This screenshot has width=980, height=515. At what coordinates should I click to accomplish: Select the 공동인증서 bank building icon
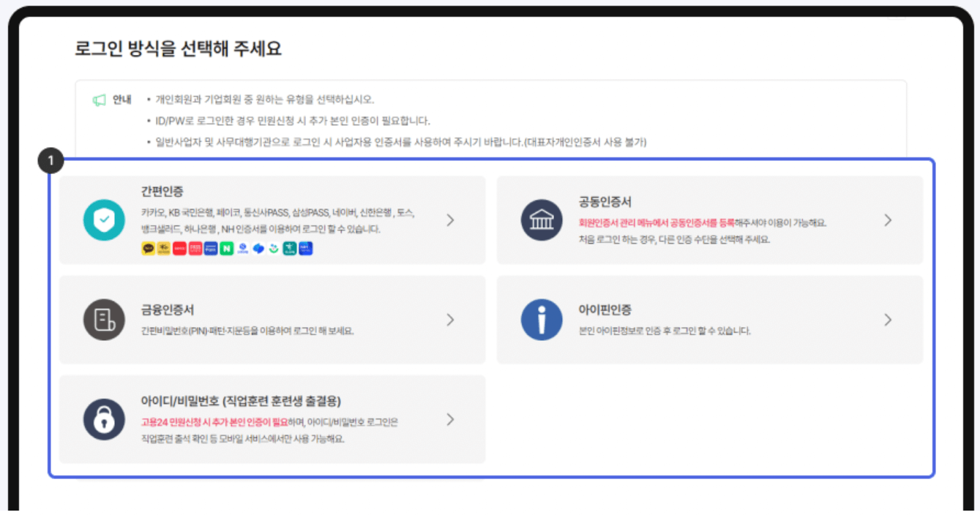pyautogui.click(x=541, y=219)
